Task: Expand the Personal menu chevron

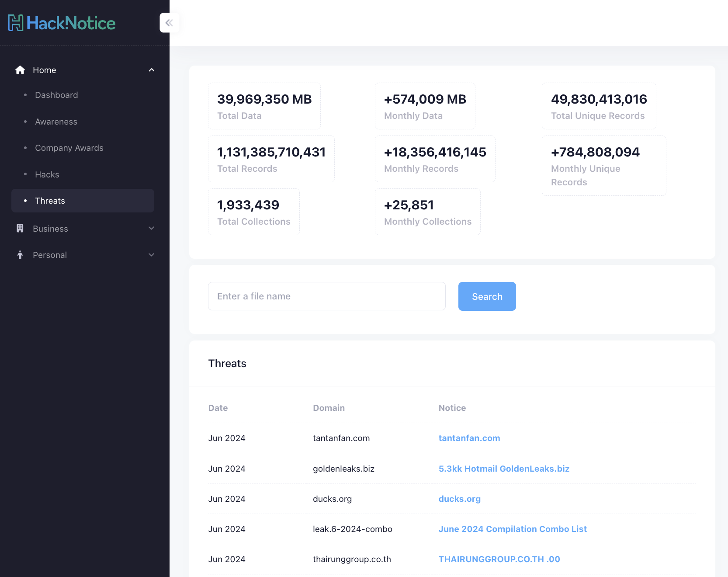Action: tap(152, 255)
